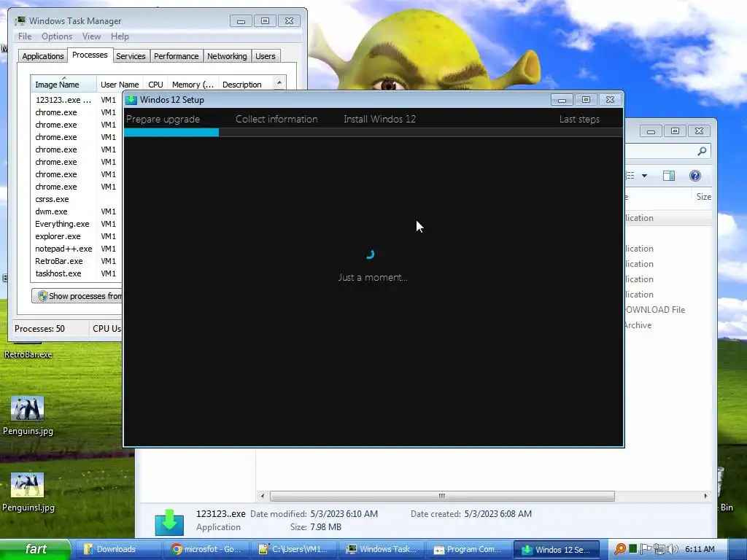Select the Processes tab

pyautogui.click(x=90, y=55)
